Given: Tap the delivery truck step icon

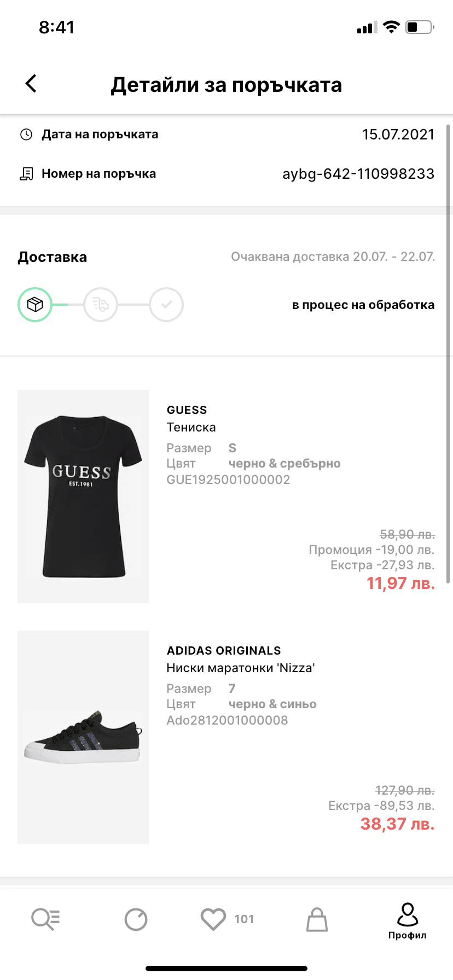Looking at the screenshot, I should (x=101, y=305).
